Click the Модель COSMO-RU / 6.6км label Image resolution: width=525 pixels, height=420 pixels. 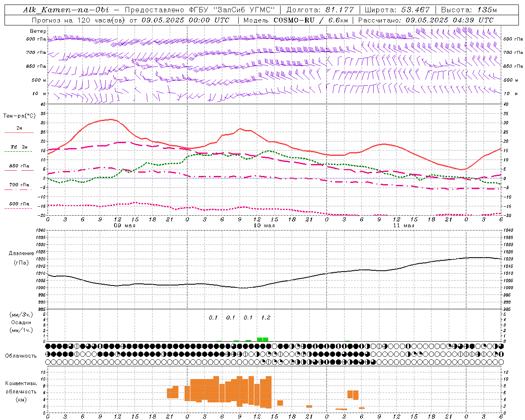coord(295,20)
